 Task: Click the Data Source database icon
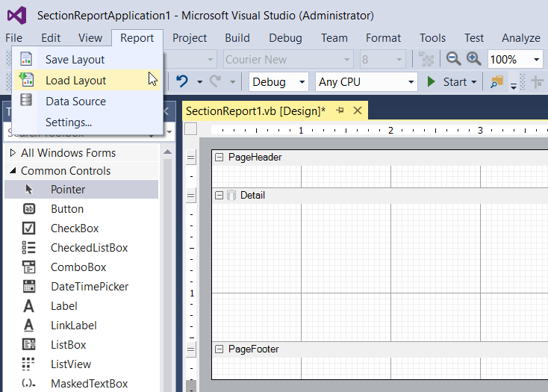(x=26, y=100)
